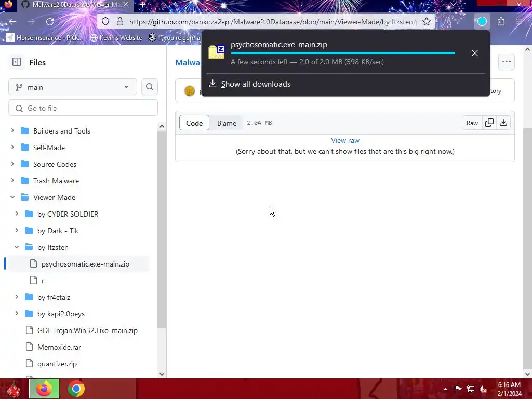Expand the Trash Malware folder
The image size is (532, 399).
pos(12,180)
